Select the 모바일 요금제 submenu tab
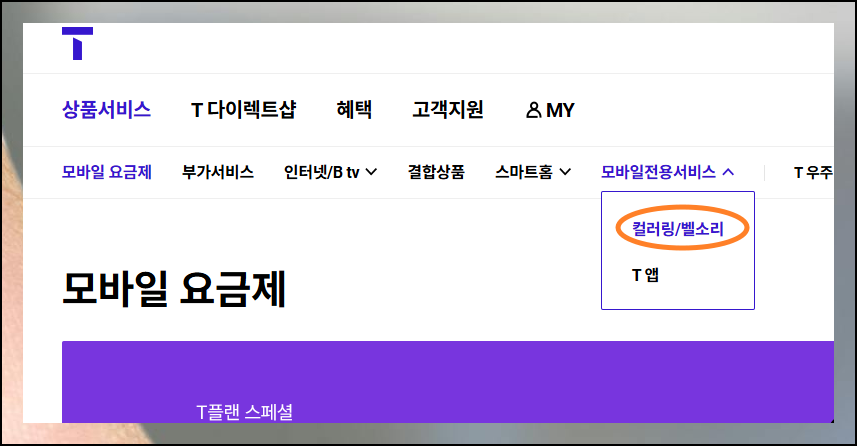The height and width of the screenshot is (446, 857). click(107, 172)
